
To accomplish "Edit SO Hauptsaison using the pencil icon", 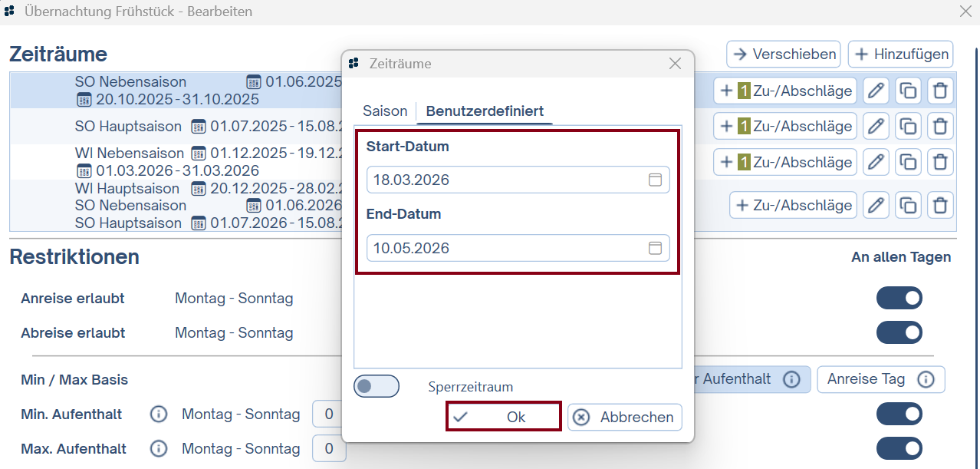I will [876, 126].
